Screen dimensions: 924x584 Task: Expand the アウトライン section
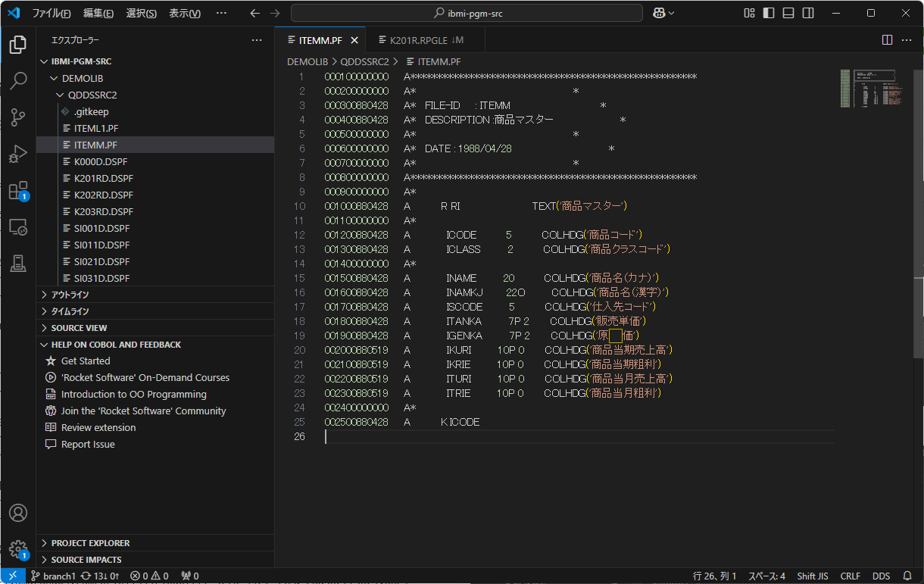155,295
